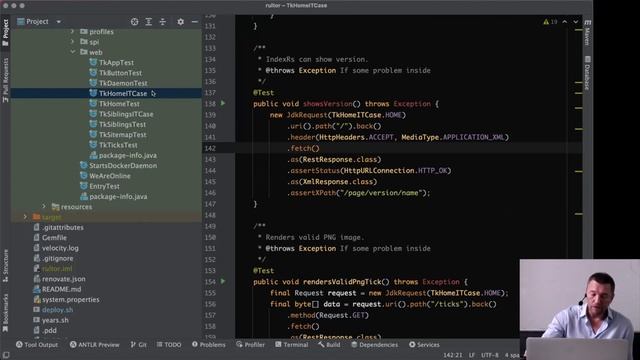Viewport: 640px width, 360px height.
Task: Click the Collapse All icon in Project panel
Action: (162, 22)
